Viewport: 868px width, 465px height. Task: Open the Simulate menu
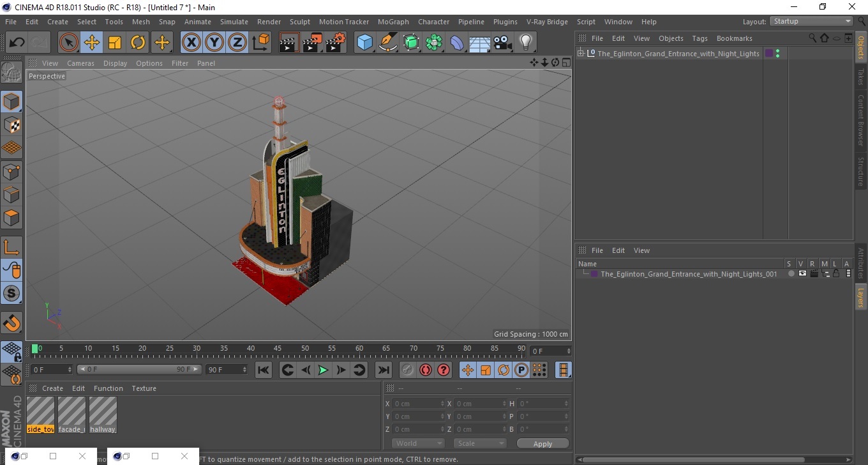pos(234,22)
